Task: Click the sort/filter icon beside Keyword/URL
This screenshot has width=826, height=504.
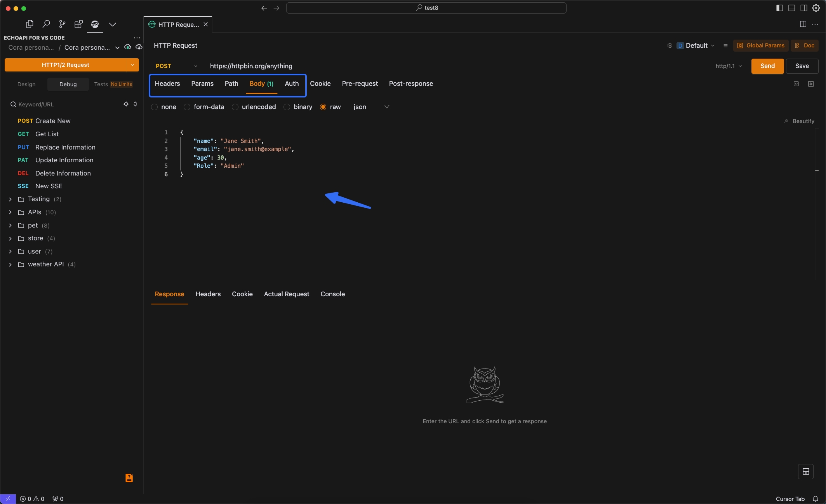Action: click(136, 104)
